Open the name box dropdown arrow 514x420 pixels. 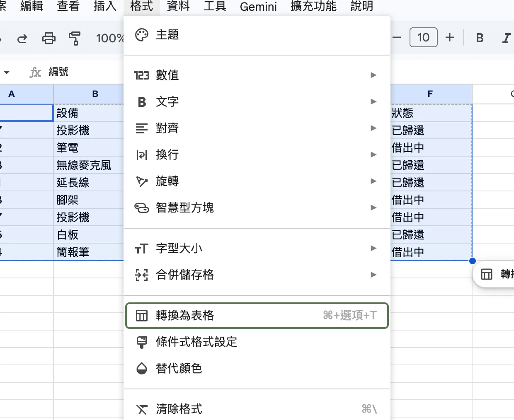[x=7, y=72]
